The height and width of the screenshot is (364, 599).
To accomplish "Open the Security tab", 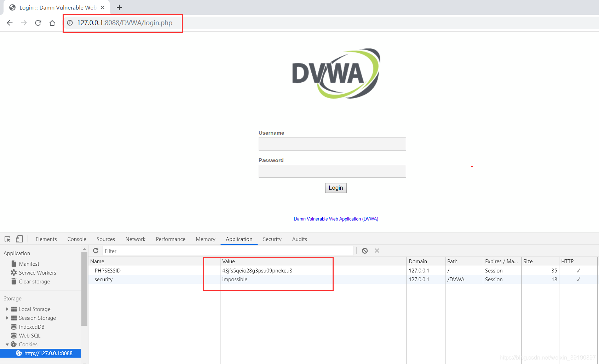I will point(272,239).
